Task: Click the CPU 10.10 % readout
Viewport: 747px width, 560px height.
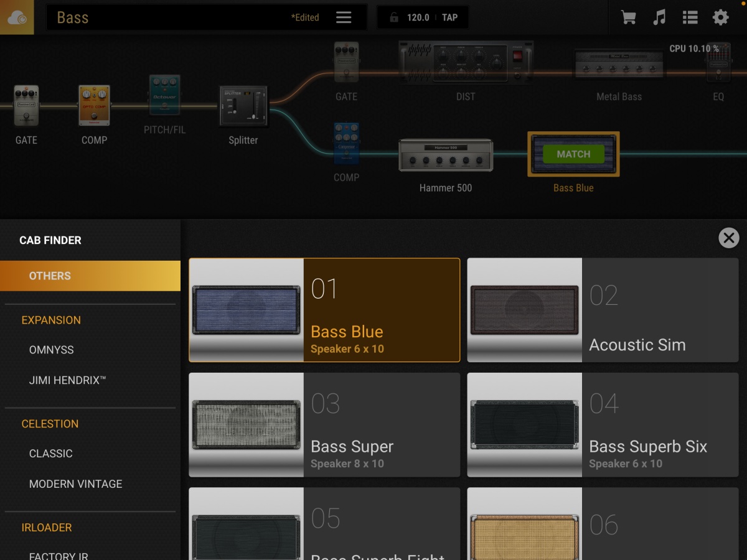Action: coord(694,49)
